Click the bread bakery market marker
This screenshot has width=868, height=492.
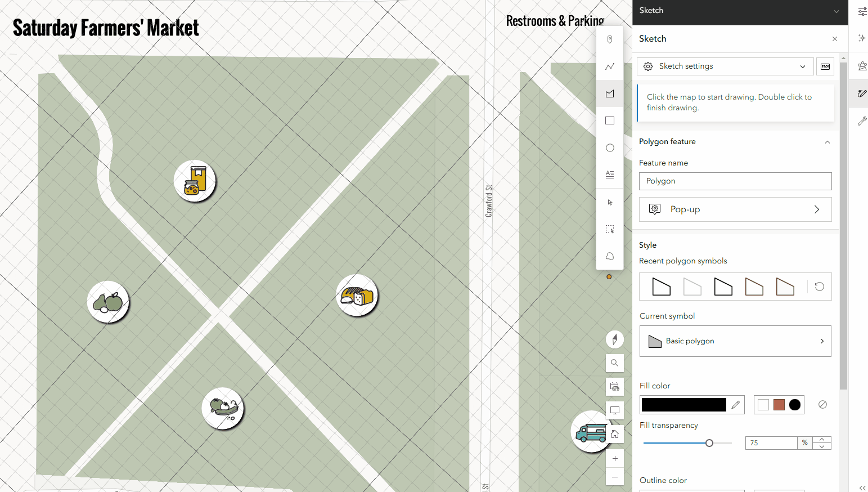point(357,295)
